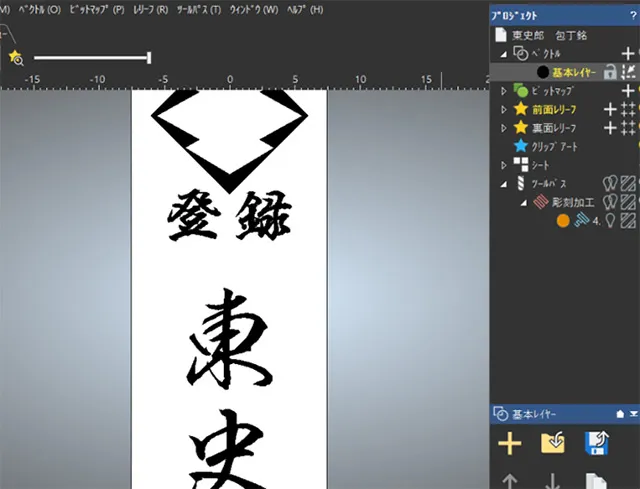The image size is (640, 489).
Task: Expand the ビットマップ tree node
Action: (x=504, y=91)
